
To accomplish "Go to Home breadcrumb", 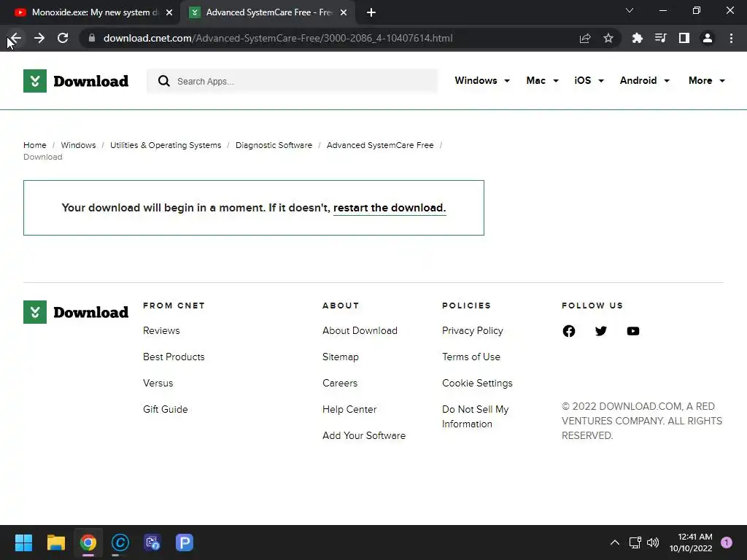I will (x=35, y=145).
